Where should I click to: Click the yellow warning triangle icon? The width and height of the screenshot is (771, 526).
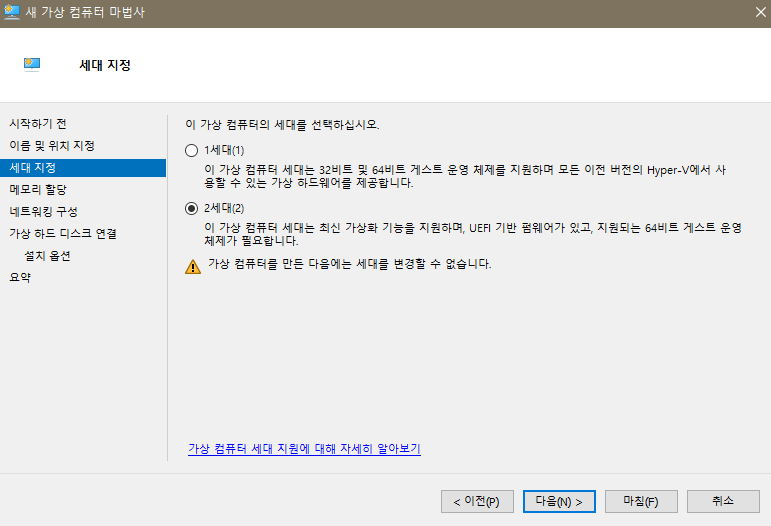(193, 266)
